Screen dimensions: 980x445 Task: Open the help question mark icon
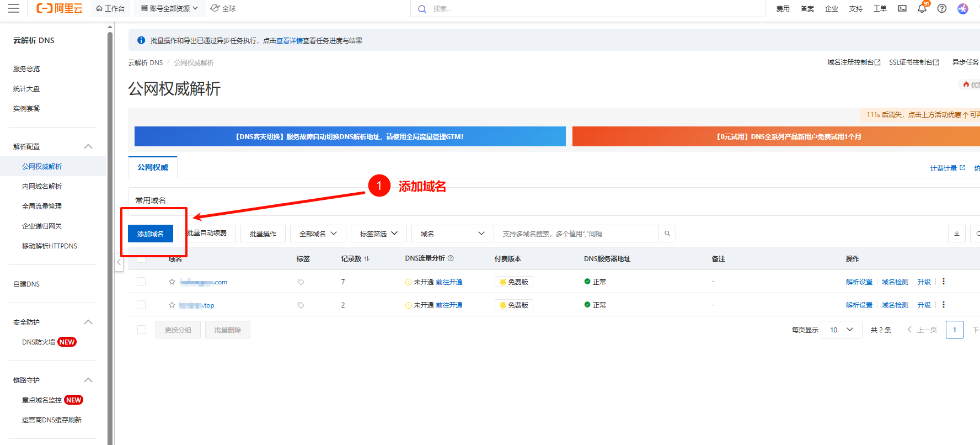click(942, 8)
